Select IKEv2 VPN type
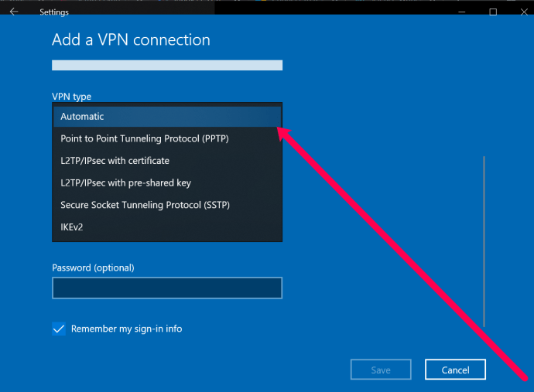The height and width of the screenshot is (392, 534). click(167, 227)
